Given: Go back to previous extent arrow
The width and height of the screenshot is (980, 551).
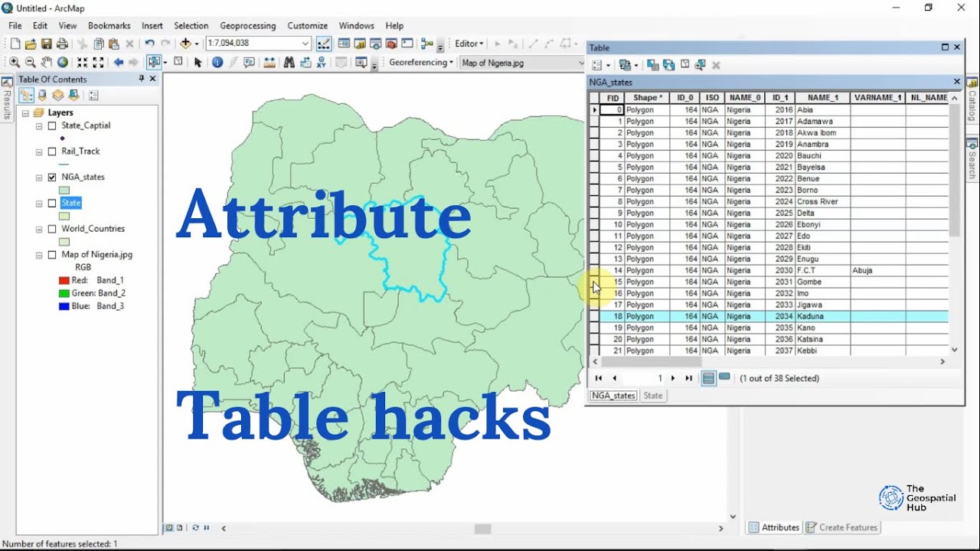Looking at the screenshot, I should point(118,63).
